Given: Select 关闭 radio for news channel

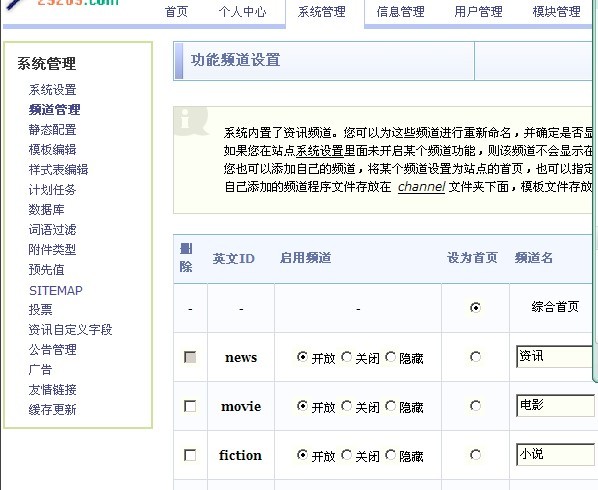Looking at the screenshot, I should tap(346, 357).
